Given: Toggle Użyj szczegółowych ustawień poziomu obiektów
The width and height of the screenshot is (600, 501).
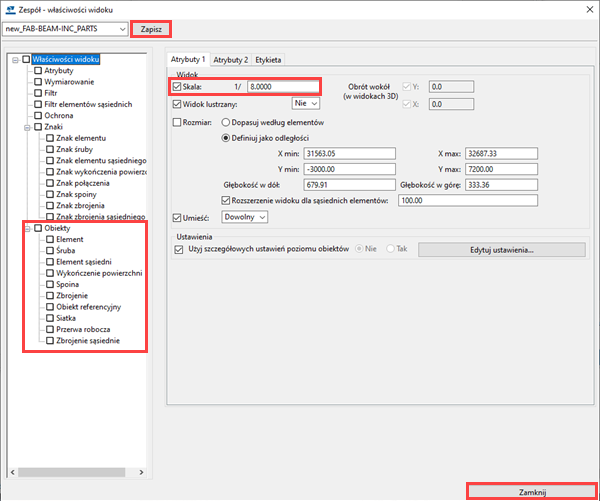Looking at the screenshot, I should (179, 250).
